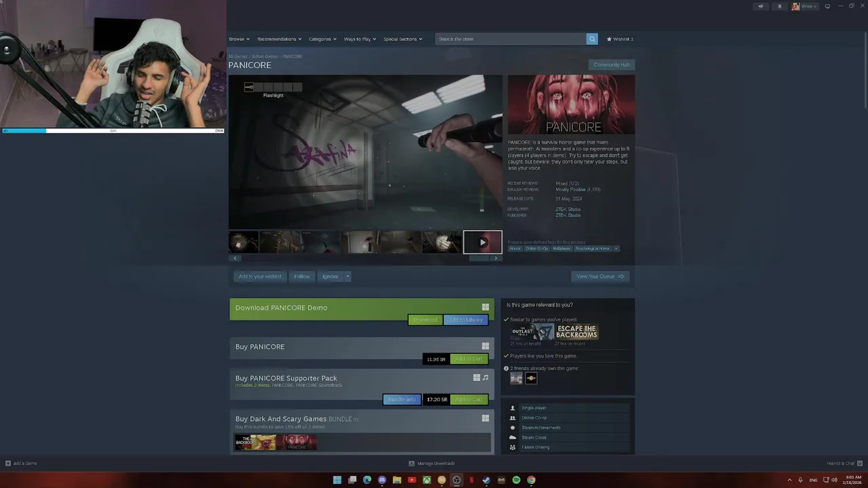868x488 pixels.
Task: Open the notifications bell icon
Action: coord(779,6)
